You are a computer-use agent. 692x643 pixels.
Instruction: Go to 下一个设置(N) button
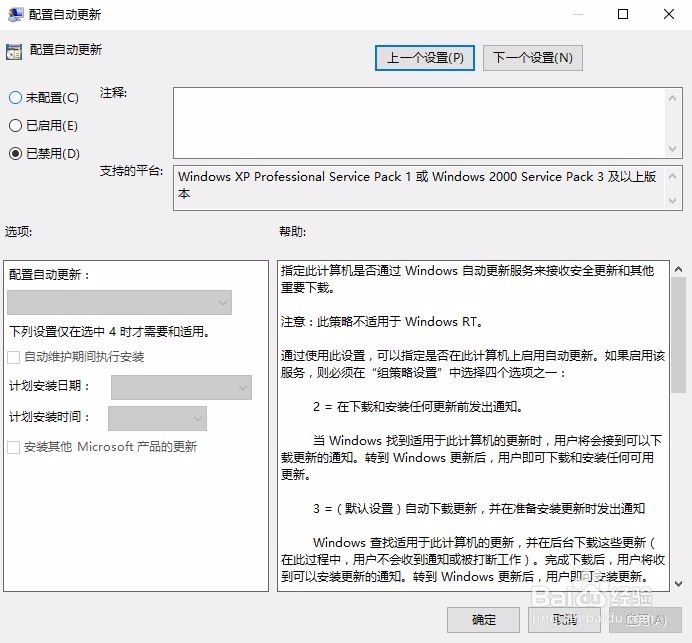point(533,58)
